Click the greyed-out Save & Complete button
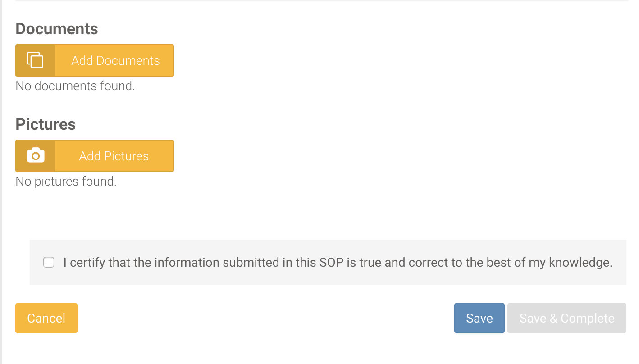The image size is (639, 364). tap(567, 318)
